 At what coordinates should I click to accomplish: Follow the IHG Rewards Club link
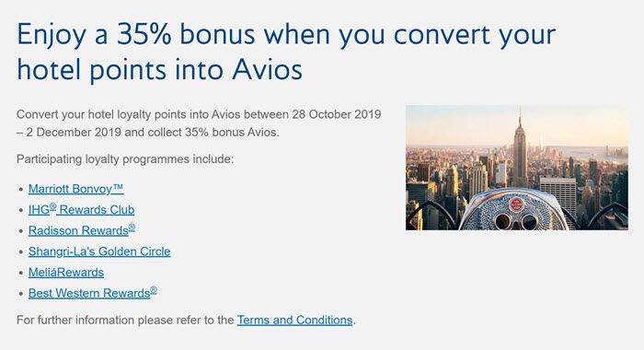[81, 209]
